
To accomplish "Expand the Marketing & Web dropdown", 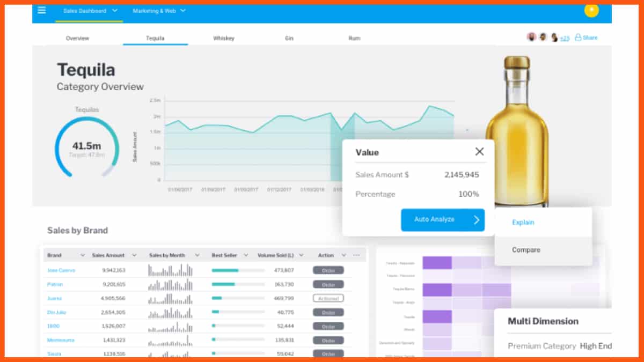I will pyautogui.click(x=183, y=11).
